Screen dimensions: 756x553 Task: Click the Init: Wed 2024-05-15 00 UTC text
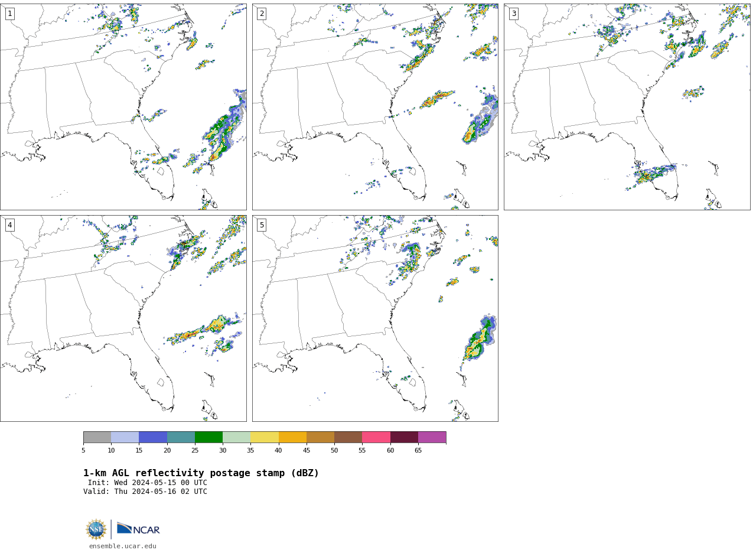click(x=148, y=483)
